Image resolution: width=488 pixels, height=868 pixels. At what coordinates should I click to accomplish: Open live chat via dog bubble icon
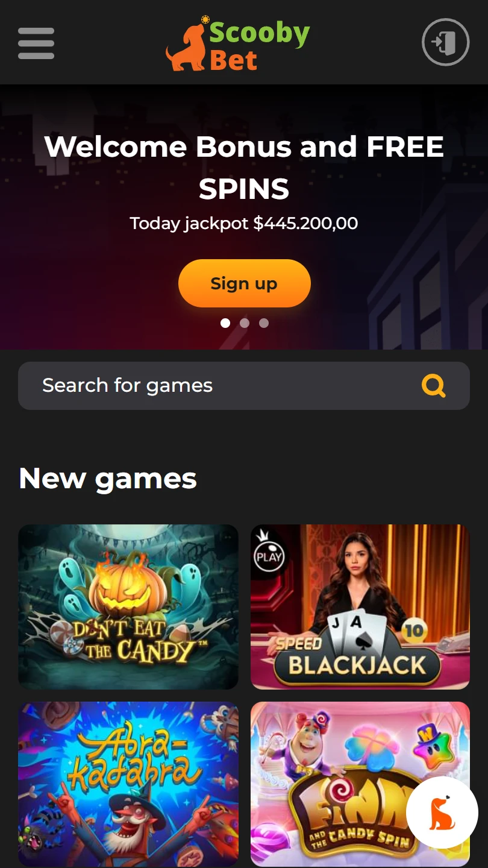coord(442,813)
